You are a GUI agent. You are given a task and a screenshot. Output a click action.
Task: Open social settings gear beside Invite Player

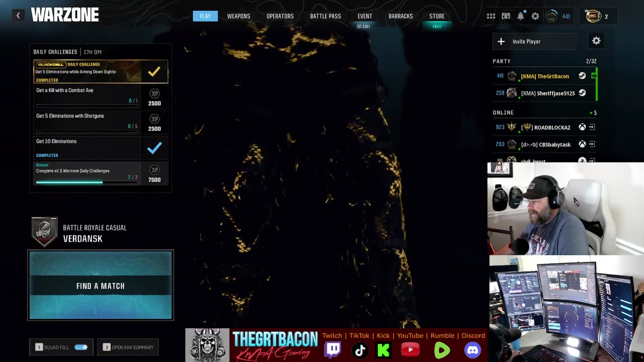(596, 41)
